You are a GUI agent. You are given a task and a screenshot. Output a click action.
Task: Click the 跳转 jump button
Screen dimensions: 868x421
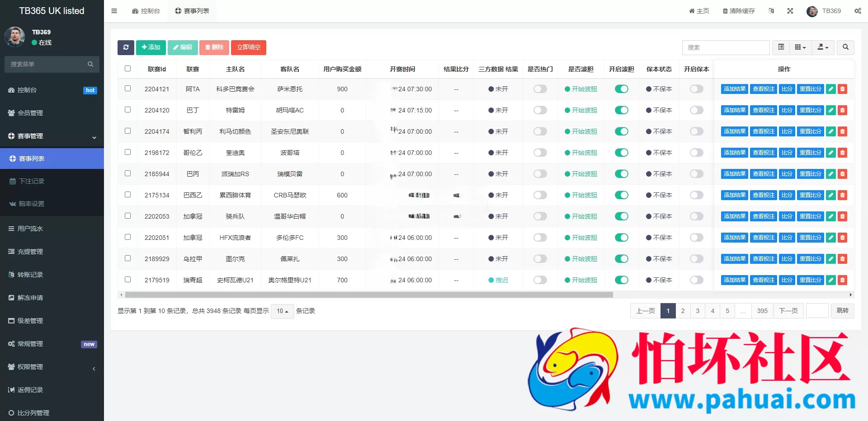pyautogui.click(x=843, y=311)
